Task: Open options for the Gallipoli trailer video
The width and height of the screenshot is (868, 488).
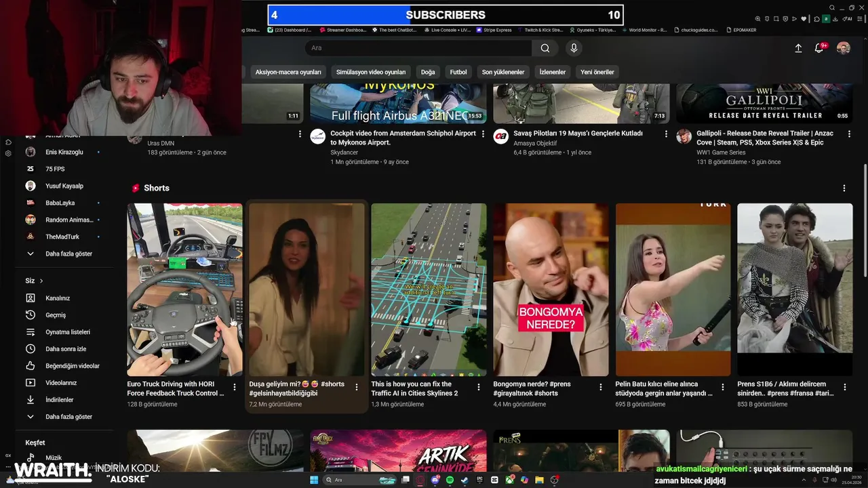Action: tap(850, 134)
